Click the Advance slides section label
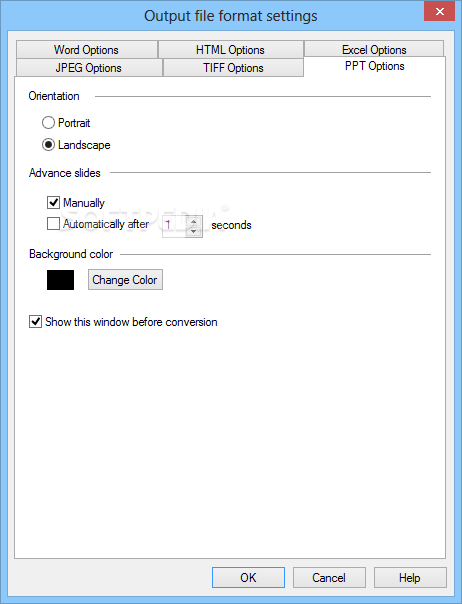The width and height of the screenshot is (462, 604). 65,173
